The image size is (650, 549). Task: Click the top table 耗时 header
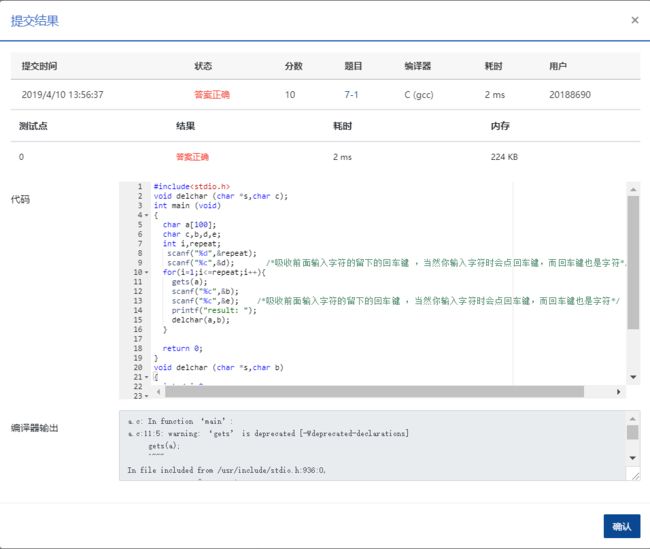[494, 66]
